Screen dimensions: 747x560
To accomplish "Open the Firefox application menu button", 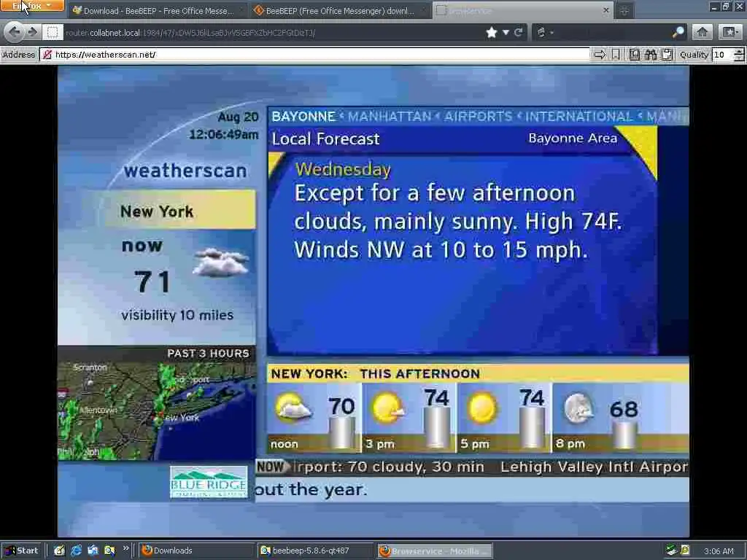I will click(x=32, y=6).
